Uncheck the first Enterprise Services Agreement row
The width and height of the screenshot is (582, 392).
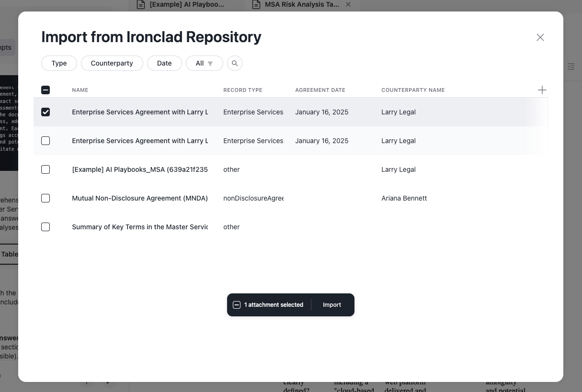click(x=46, y=112)
